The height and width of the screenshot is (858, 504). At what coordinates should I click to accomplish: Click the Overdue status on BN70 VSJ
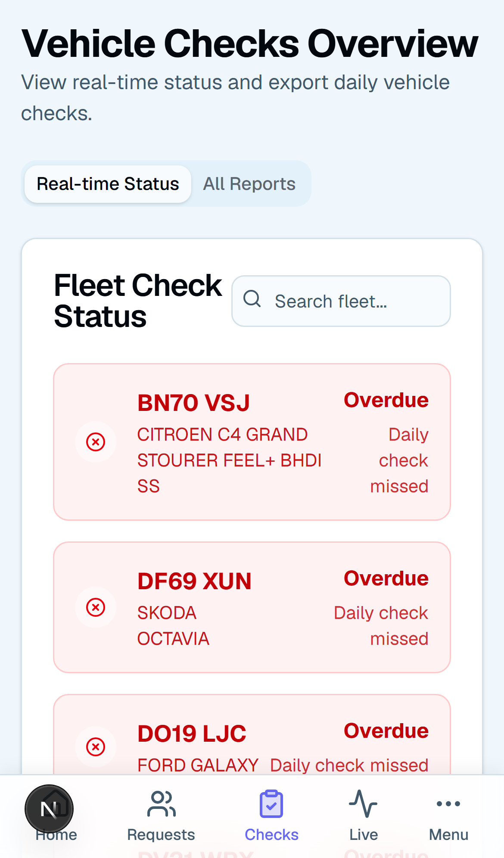[386, 400]
